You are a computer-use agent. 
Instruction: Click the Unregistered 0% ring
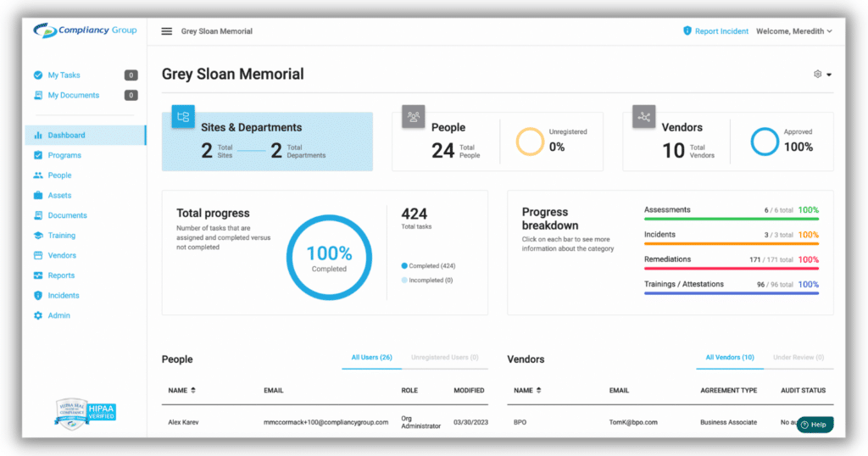530,142
